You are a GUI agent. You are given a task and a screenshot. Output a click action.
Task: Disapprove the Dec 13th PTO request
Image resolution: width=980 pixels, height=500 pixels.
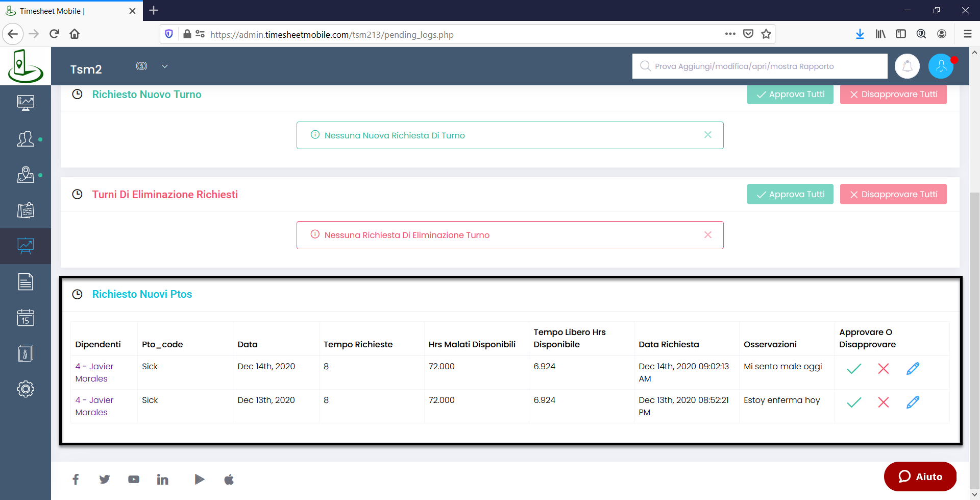tap(884, 402)
